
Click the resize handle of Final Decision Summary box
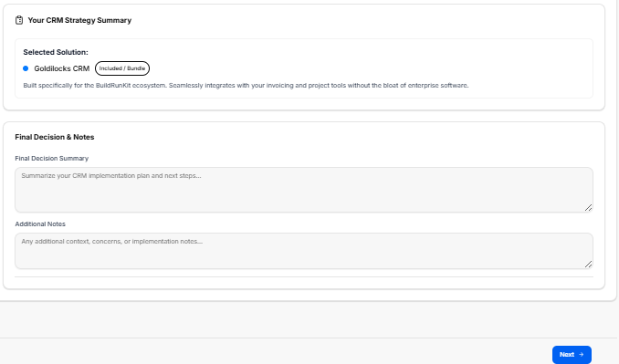point(588,207)
